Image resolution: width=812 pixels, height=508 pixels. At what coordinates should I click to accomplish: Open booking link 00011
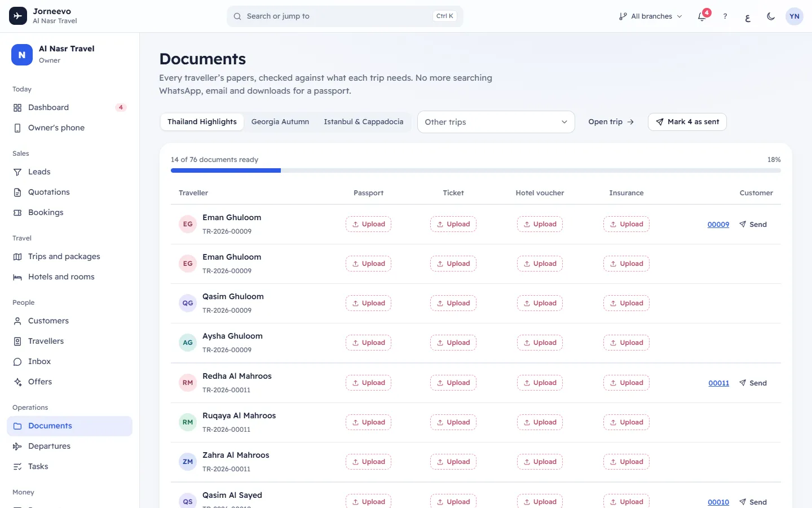pos(719,383)
